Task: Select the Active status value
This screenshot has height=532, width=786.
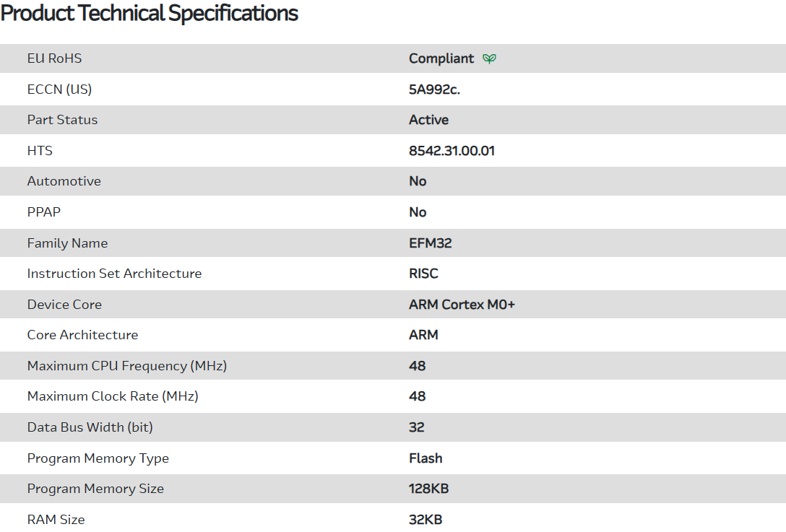Action: (x=428, y=120)
